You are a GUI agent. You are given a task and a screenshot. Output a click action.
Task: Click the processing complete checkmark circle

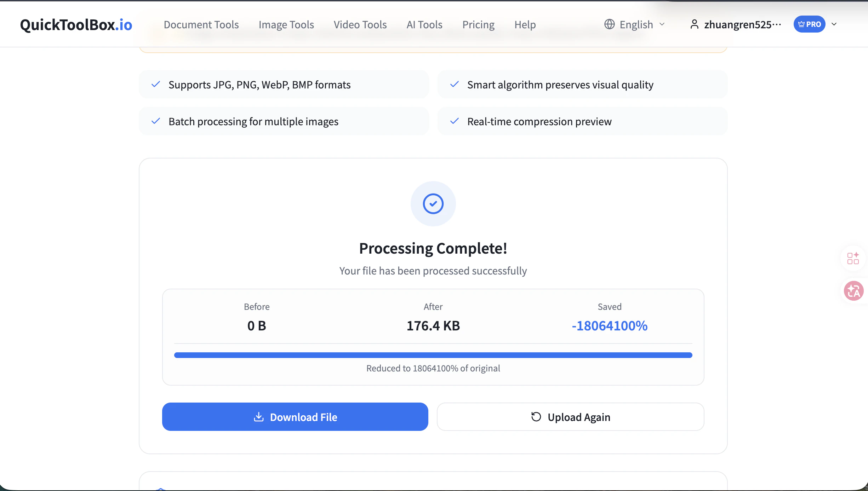pos(433,204)
